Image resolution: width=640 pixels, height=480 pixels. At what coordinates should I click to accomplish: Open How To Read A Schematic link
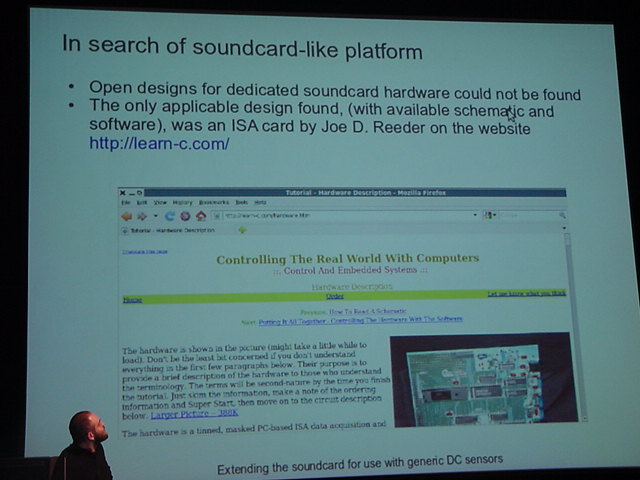[x=368, y=311]
